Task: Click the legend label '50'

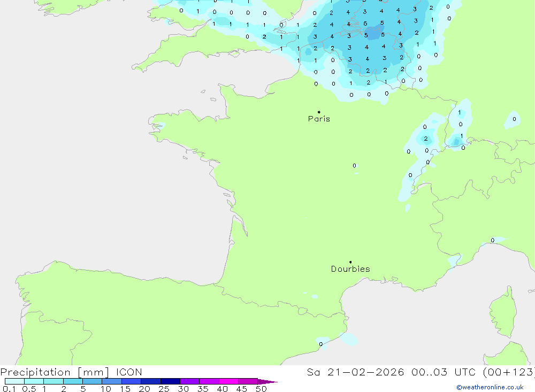Action: (x=261, y=389)
